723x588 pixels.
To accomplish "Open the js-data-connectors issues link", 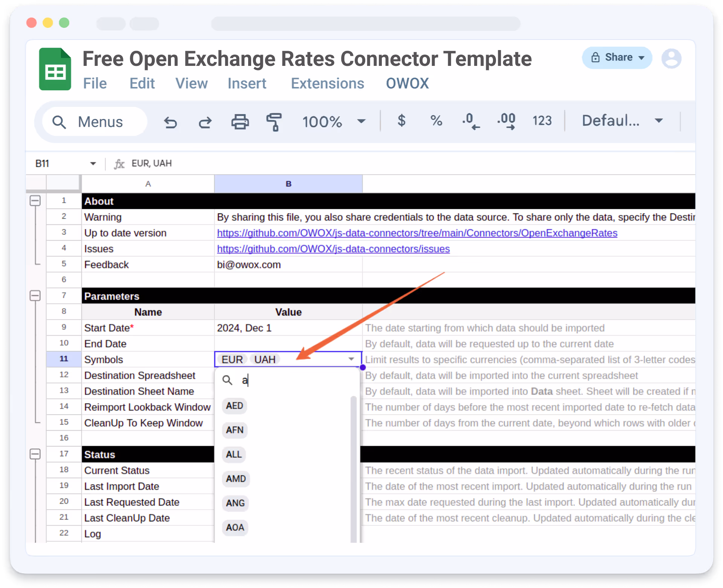I will point(333,249).
